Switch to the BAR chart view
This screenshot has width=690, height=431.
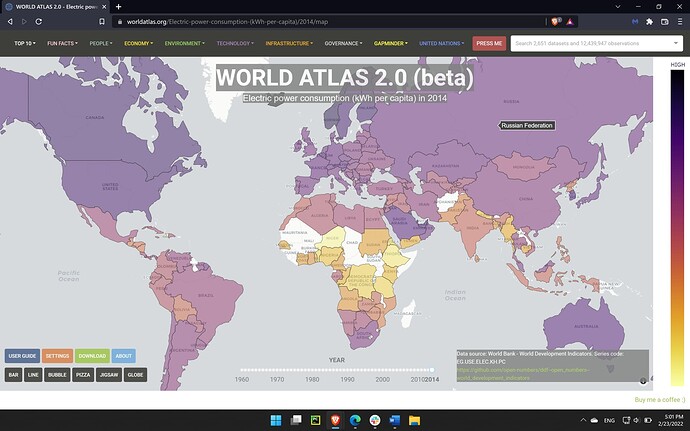point(14,375)
